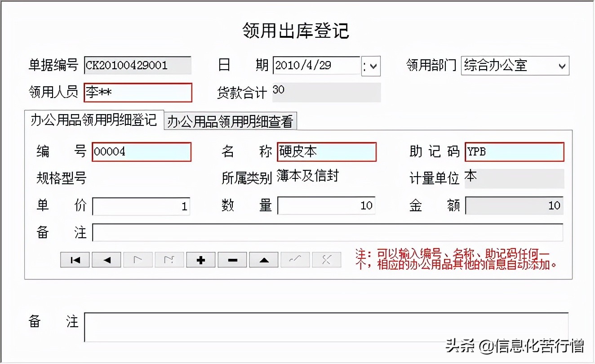
Task: Click the previous record arrow icon
Action: (x=106, y=259)
